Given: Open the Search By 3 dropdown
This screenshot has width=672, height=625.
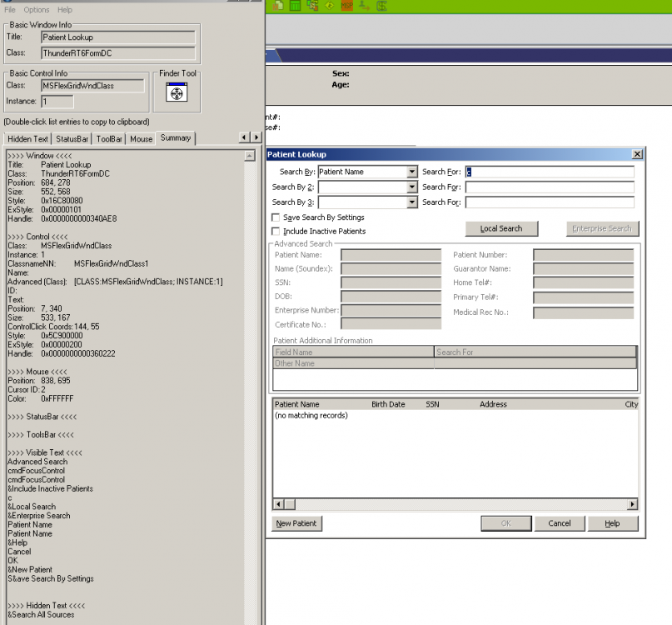Looking at the screenshot, I should pyautogui.click(x=415, y=202).
